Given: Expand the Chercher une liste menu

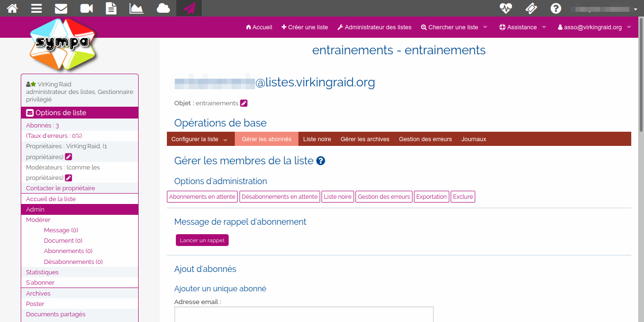Looking at the screenshot, I should pos(454,27).
